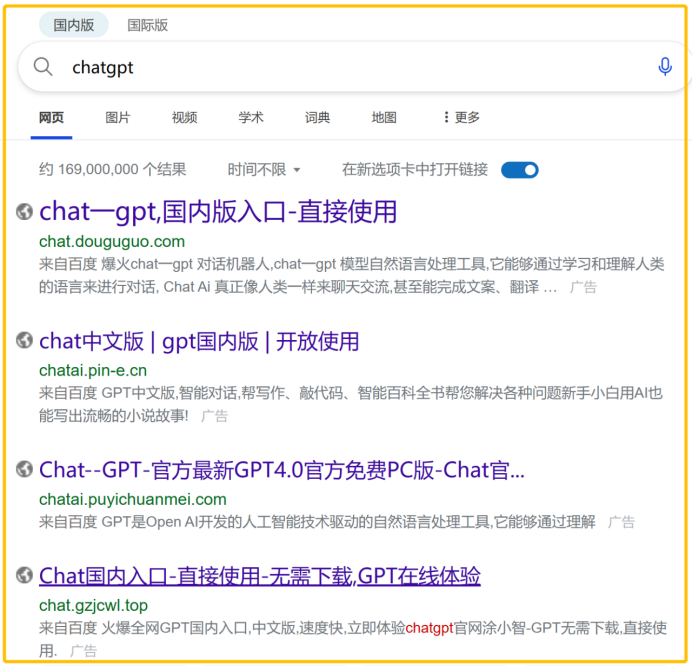Click the 约 169,000,000 个结果 count text
Screen dimensions: 693x667
[113, 170]
